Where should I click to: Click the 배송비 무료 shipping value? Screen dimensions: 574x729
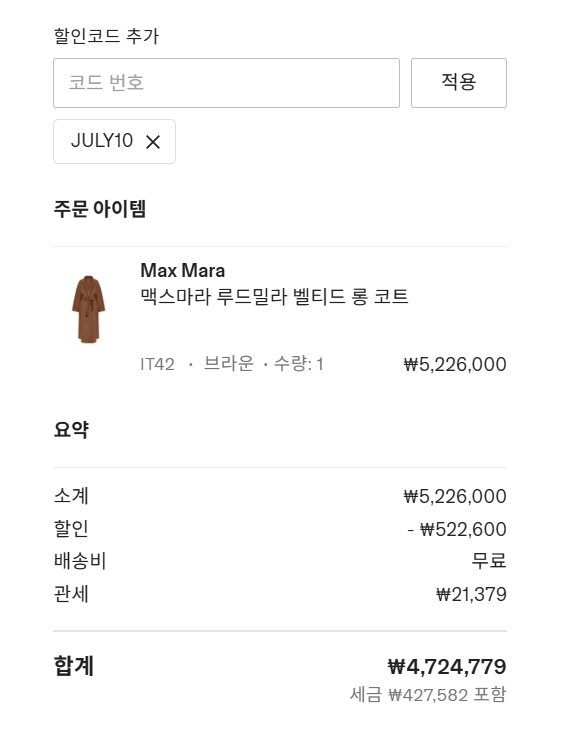pos(489,561)
